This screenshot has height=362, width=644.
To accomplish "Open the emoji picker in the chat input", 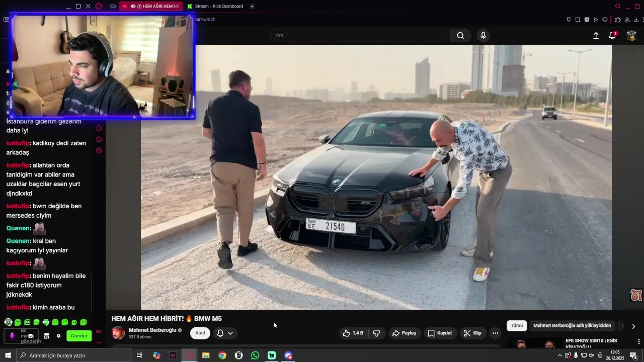I will coord(31,336).
